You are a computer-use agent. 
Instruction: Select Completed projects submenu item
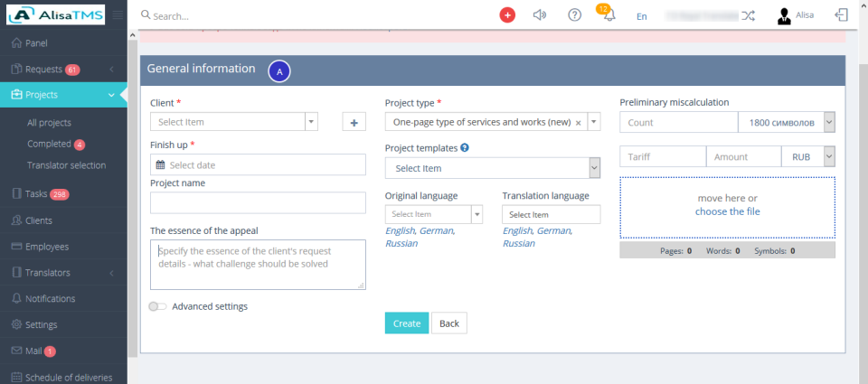tap(55, 144)
